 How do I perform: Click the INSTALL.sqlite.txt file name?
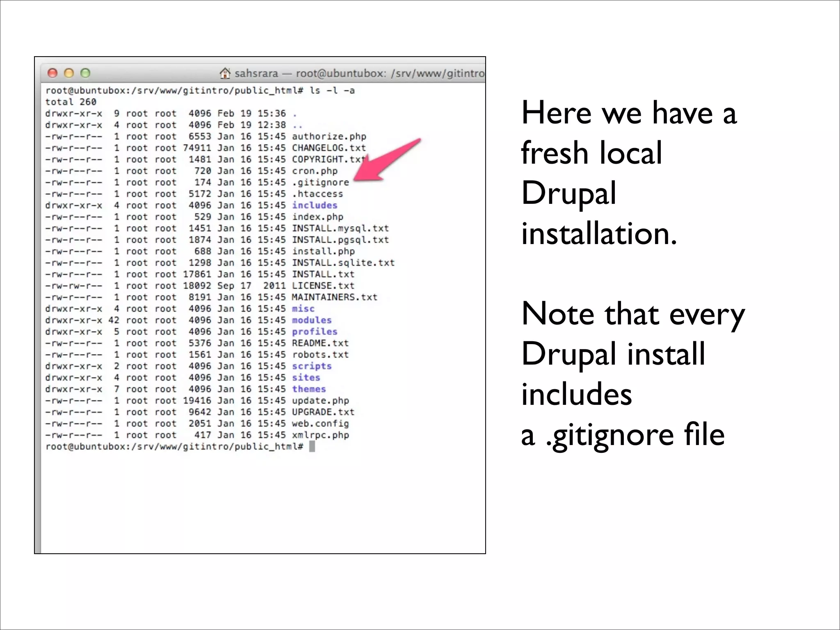(343, 263)
